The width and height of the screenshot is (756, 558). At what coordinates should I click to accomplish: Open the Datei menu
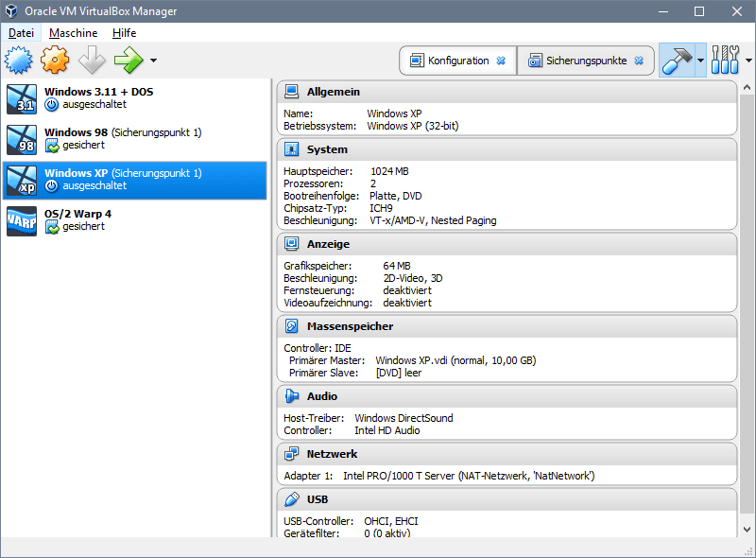(21, 33)
